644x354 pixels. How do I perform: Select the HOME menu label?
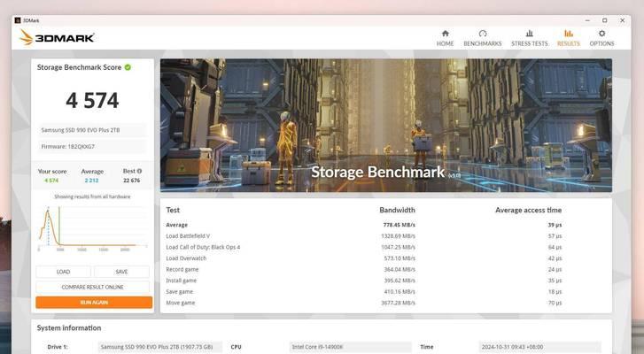446,43
